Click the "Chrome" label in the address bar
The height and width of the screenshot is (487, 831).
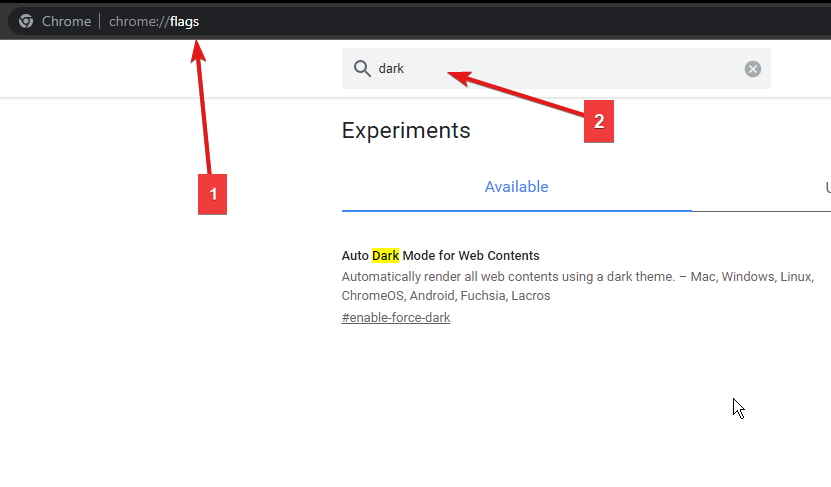click(x=66, y=21)
